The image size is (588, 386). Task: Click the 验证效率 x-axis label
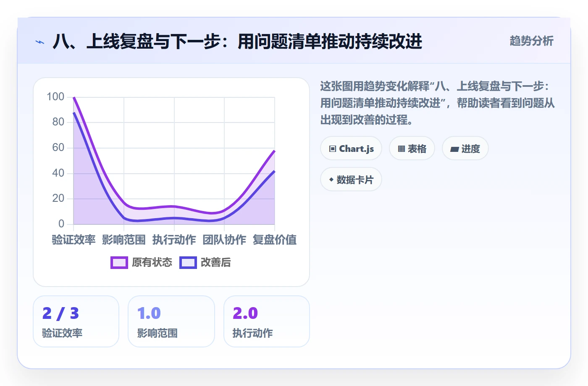pos(73,240)
